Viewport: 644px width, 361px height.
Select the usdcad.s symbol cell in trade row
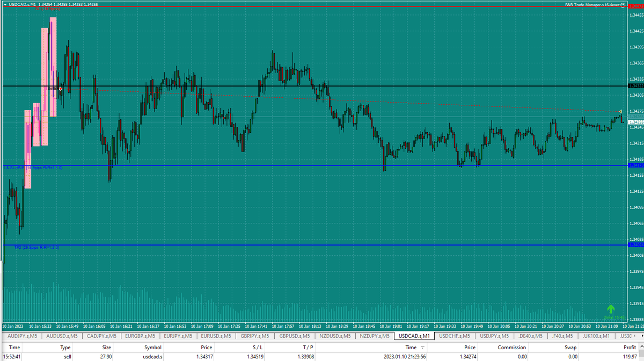point(137,357)
